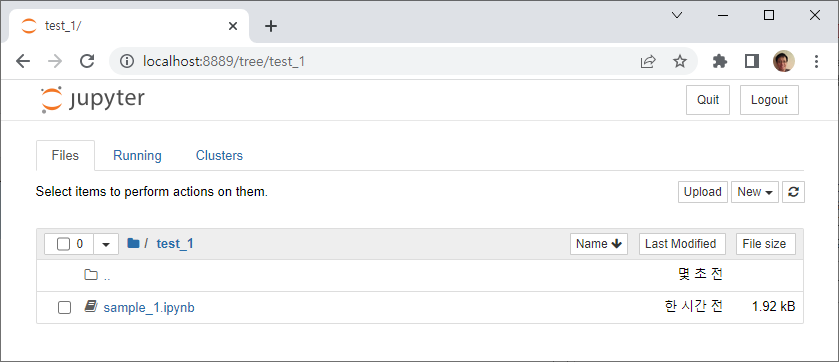Screen dimensions: 839x362
Task: Reload the browser page
Action: (87, 61)
